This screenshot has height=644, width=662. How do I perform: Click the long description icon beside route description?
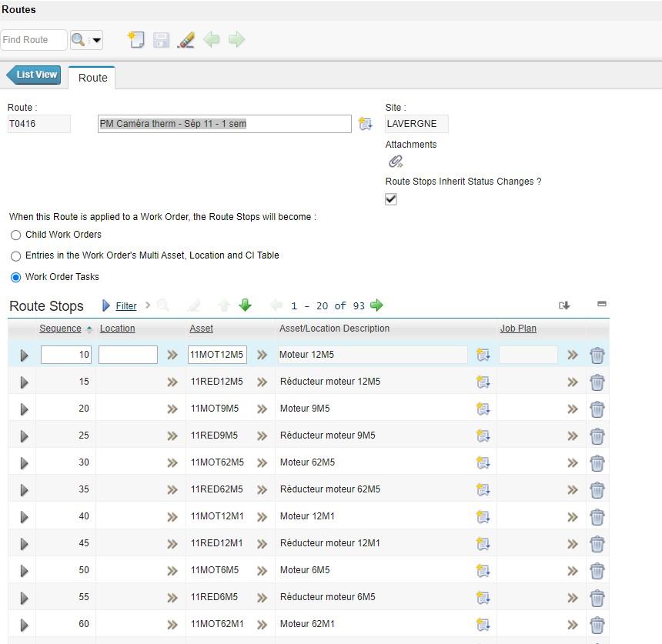(x=366, y=124)
